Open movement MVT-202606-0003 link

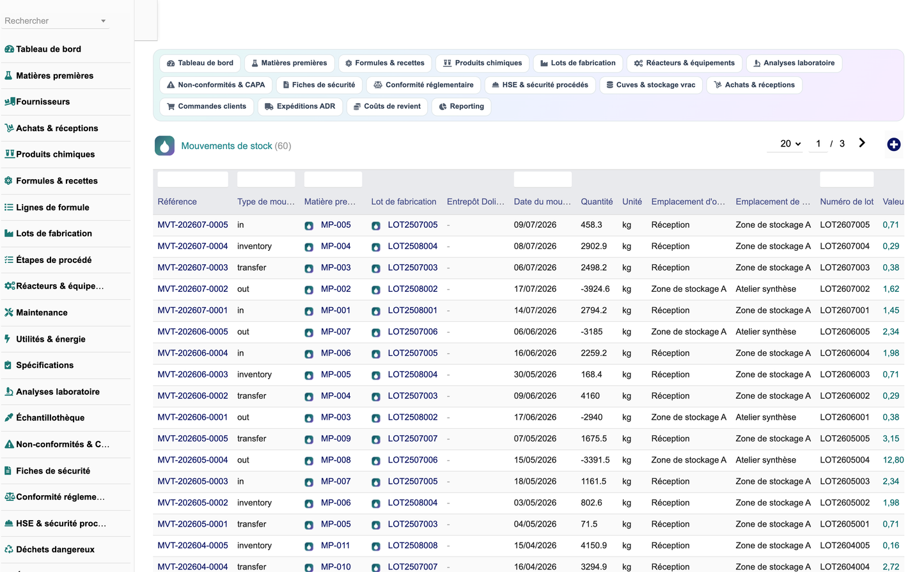click(x=192, y=374)
